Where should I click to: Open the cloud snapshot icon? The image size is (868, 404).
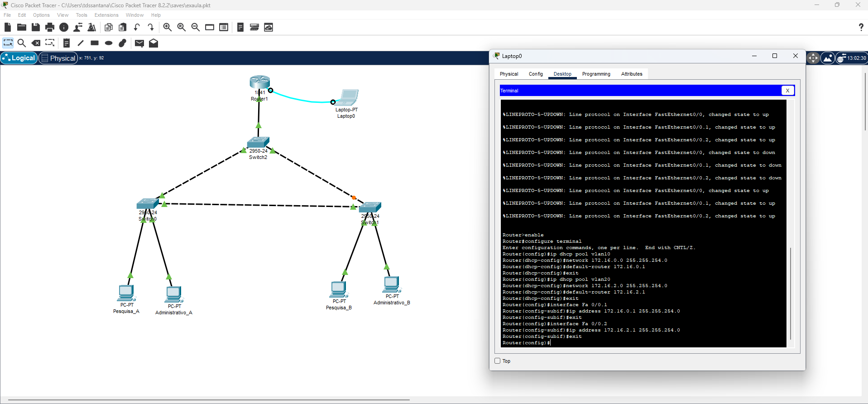pos(269,27)
